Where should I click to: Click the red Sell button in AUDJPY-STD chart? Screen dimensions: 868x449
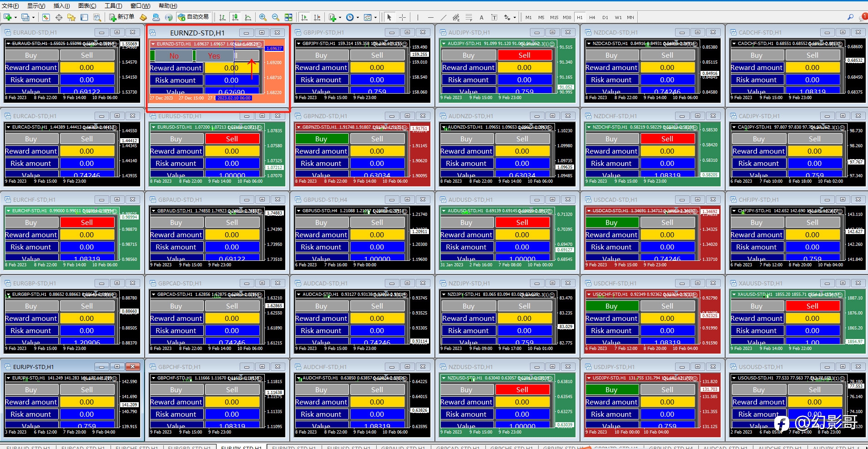(525, 55)
